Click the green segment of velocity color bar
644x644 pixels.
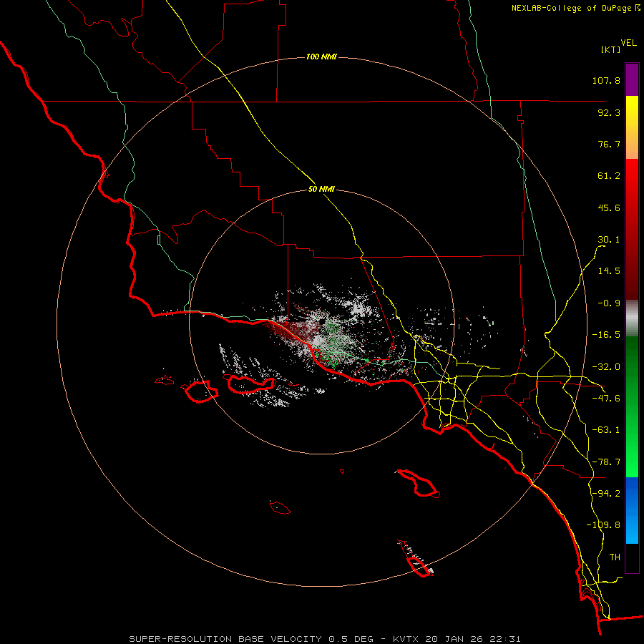[x=632, y=406]
